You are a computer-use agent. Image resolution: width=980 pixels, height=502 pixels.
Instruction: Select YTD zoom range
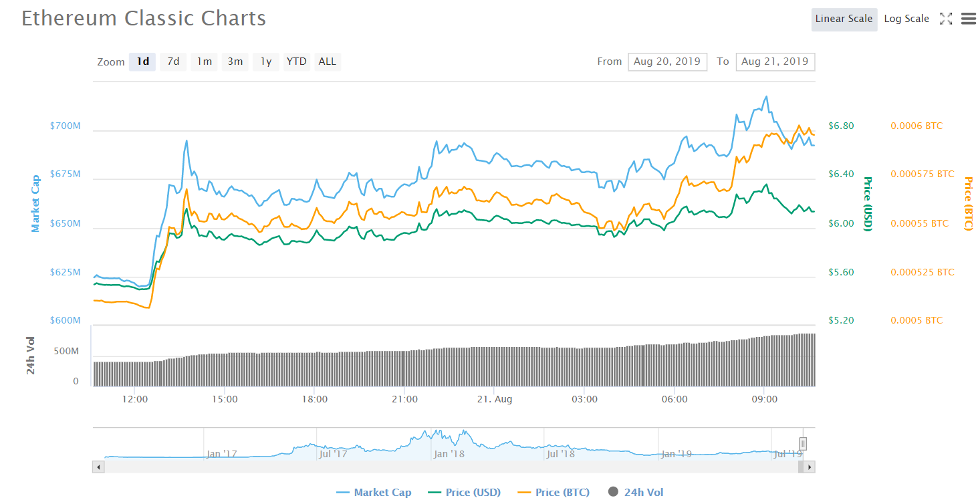pyautogui.click(x=296, y=61)
